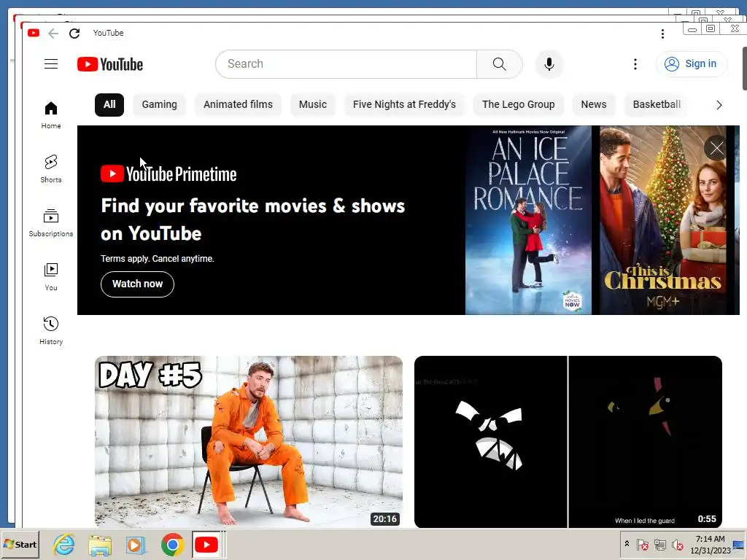Screen dimensions: 747x560
Task: Open Windows Media Player from taskbar
Action: (x=136, y=545)
